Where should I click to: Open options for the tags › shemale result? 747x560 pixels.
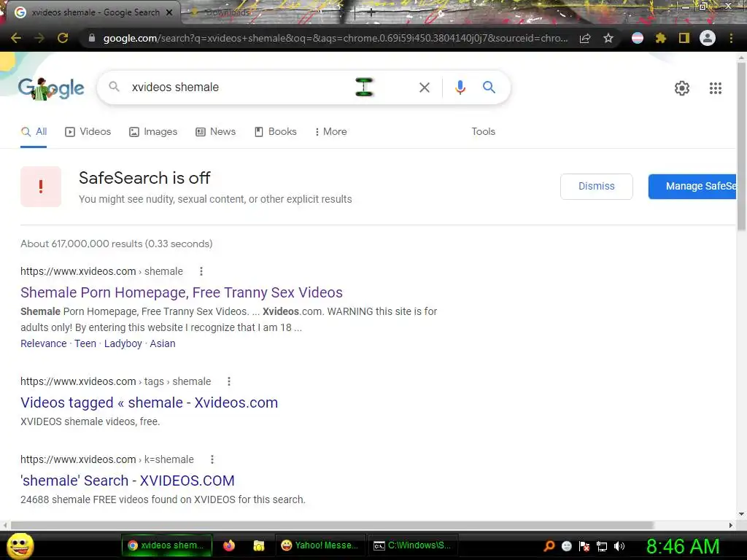coord(228,381)
